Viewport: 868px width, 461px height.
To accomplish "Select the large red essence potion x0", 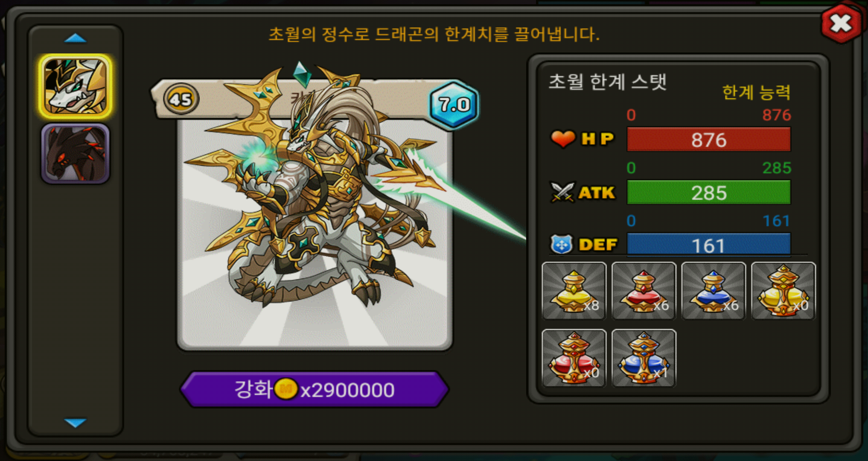I will [x=574, y=358].
